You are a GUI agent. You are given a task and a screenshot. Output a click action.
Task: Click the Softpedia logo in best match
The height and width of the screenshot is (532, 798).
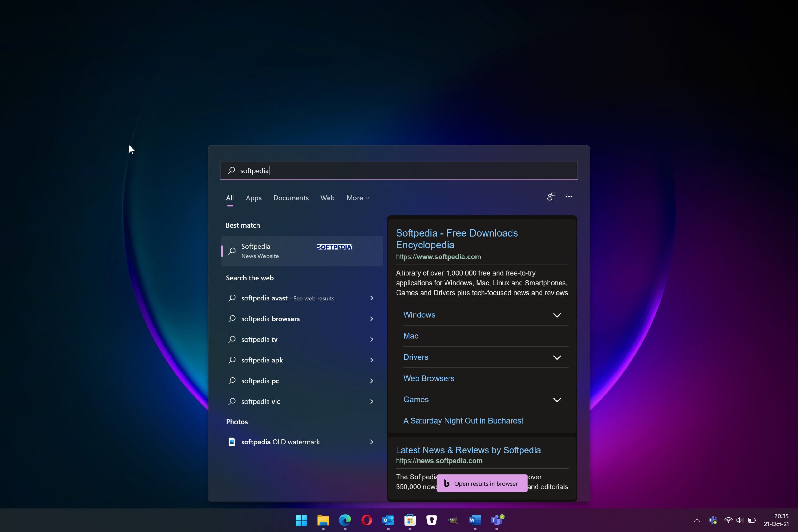pyautogui.click(x=334, y=247)
